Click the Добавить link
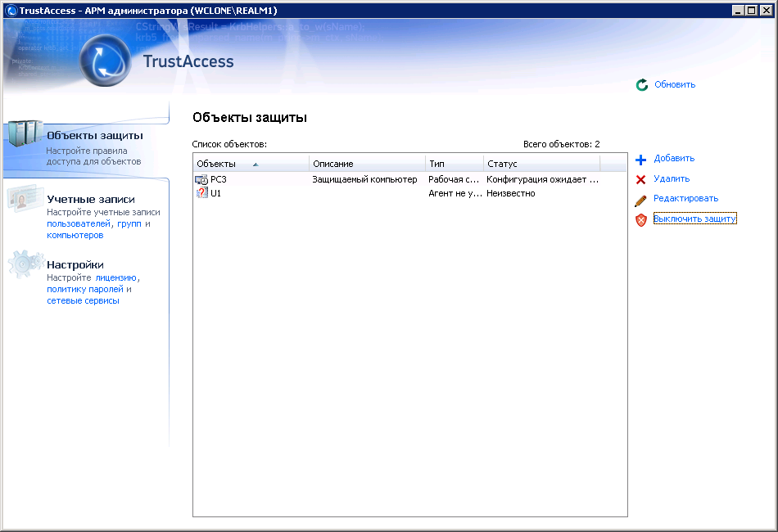This screenshot has height=532, width=778. [x=674, y=158]
